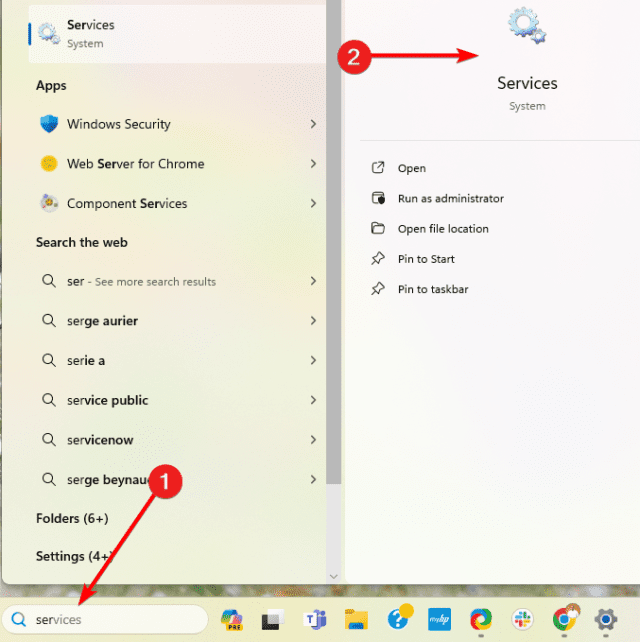This screenshot has height=642, width=640.
Task: Click the 'Search the web' heading
Action: [81, 242]
